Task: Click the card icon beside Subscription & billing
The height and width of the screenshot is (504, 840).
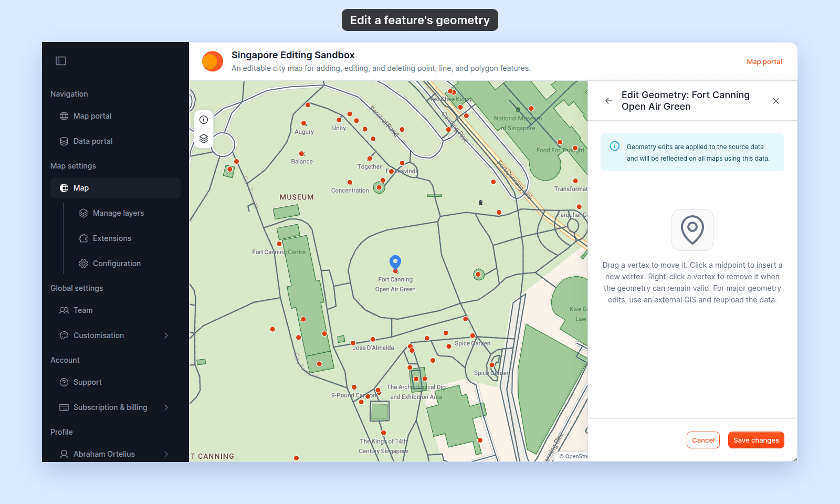Action: coord(64,407)
